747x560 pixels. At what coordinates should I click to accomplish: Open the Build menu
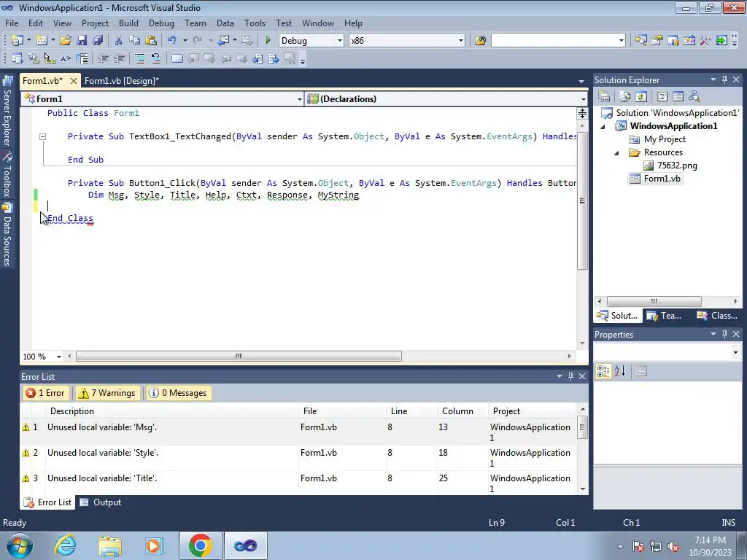(128, 23)
